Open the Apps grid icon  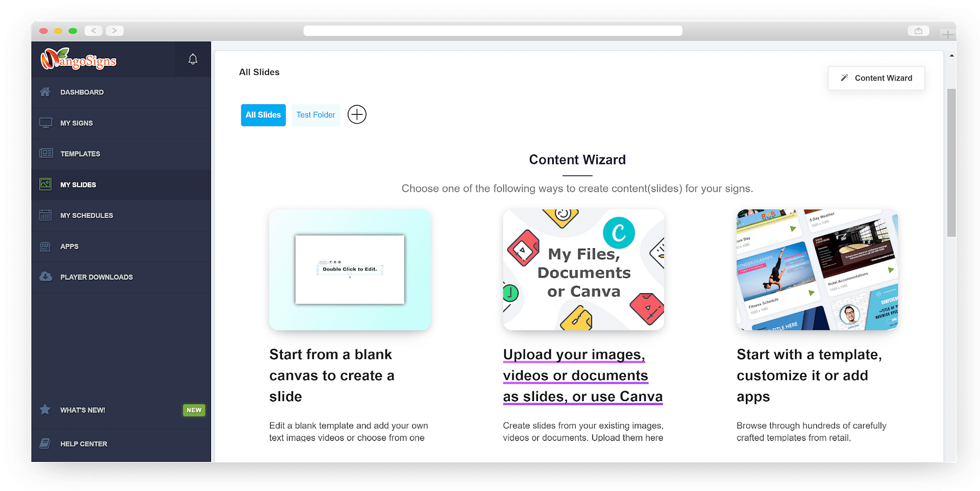pos(45,246)
